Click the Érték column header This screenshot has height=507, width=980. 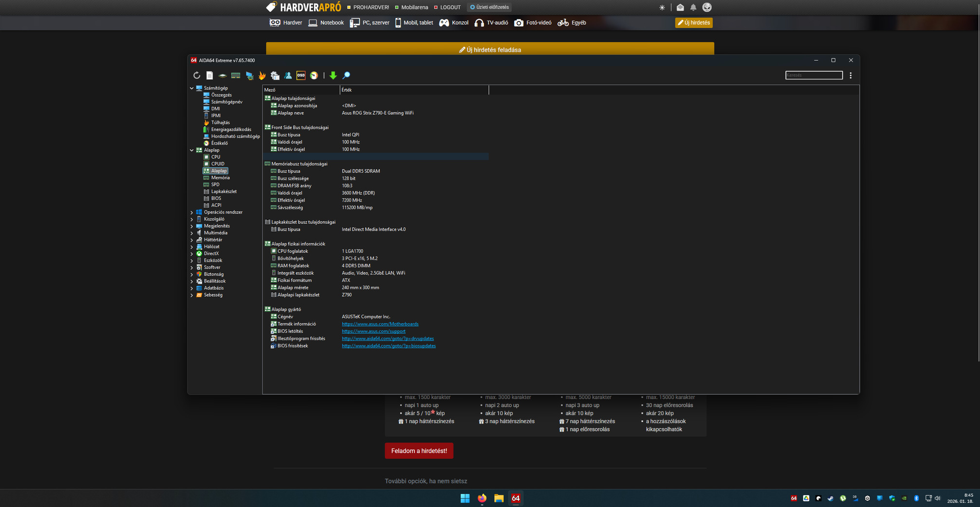click(x=414, y=90)
